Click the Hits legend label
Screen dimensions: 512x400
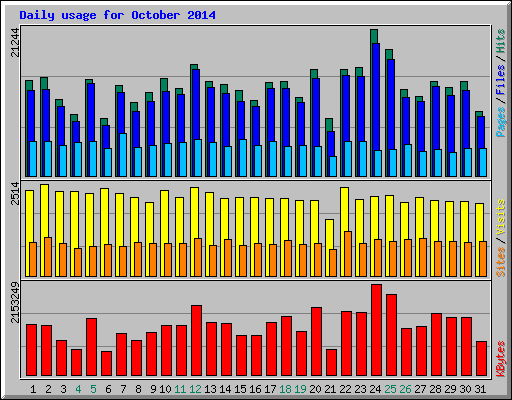[x=501, y=41]
